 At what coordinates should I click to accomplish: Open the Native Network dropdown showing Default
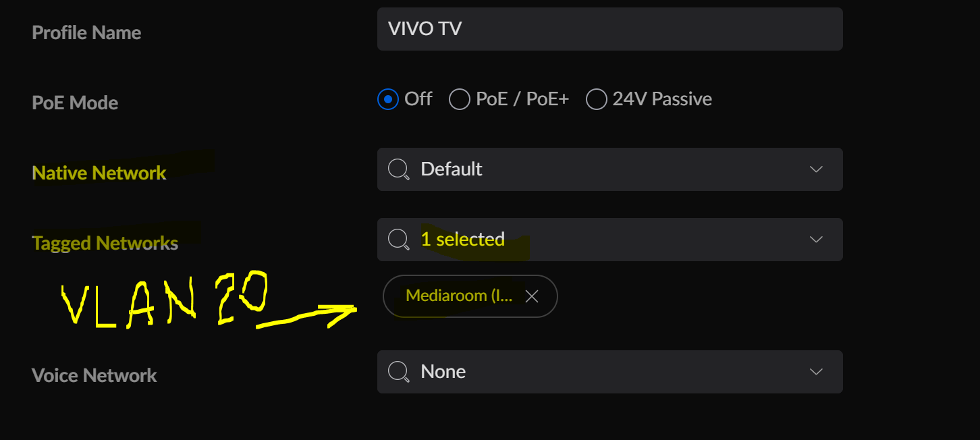(x=609, y=169)
